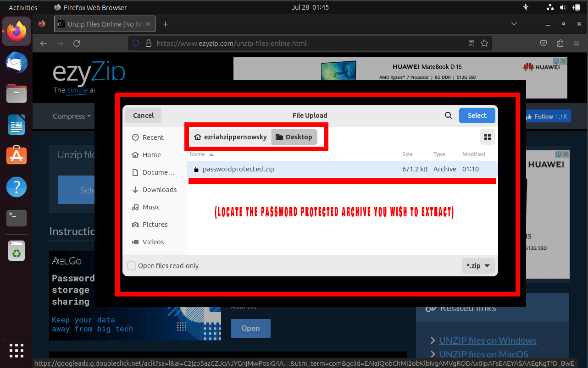Open the Terminal from the dock

(x=16, y=218)
